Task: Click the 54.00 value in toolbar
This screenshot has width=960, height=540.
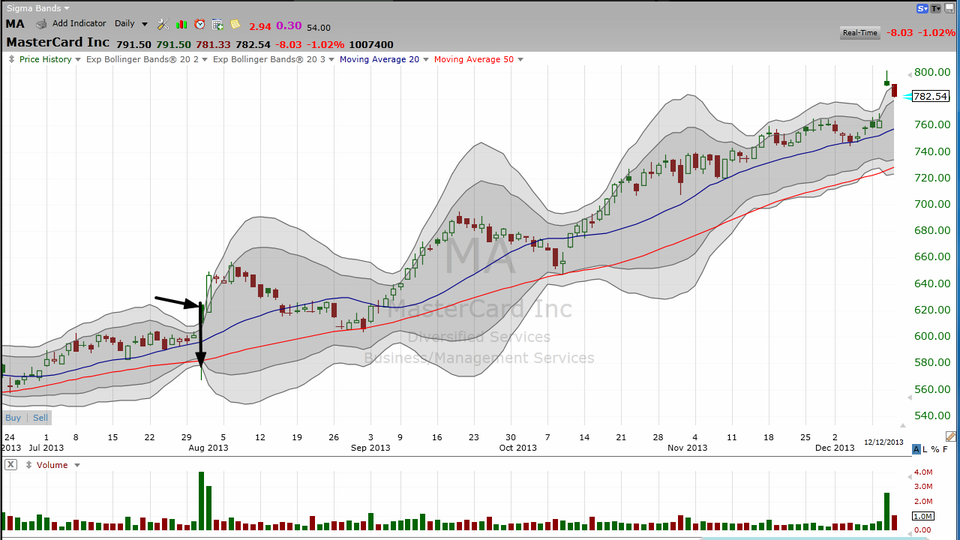Action: pyautogui.click(x=318, y=28)
